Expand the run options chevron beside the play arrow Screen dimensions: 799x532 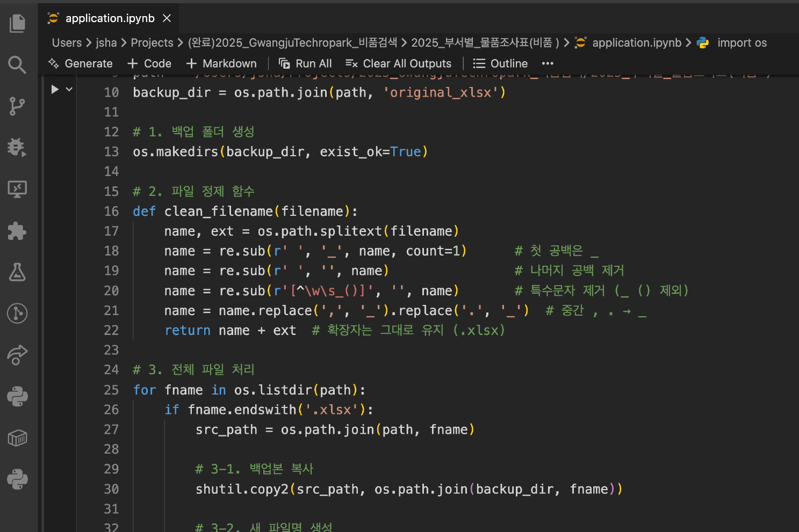point(69,89)
